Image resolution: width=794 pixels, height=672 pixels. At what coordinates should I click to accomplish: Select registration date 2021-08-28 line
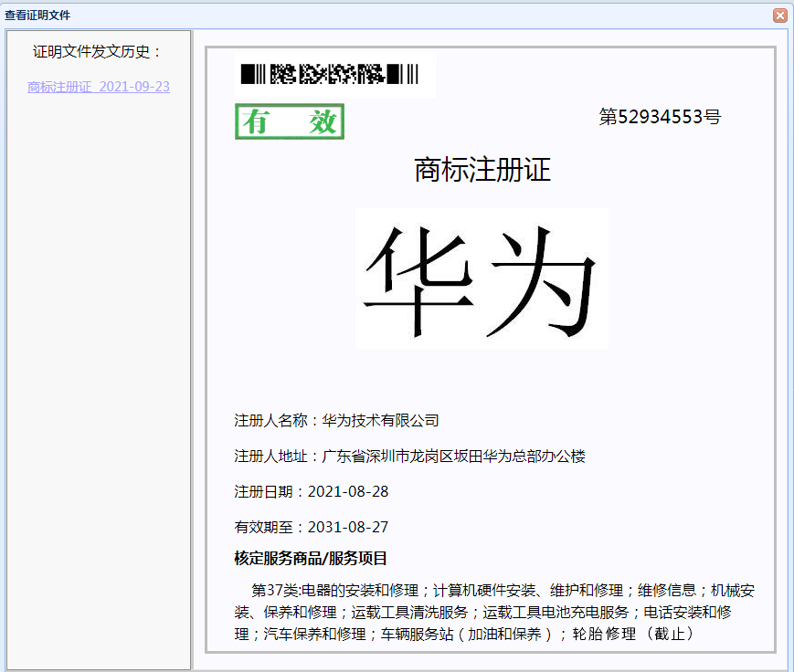312,492
